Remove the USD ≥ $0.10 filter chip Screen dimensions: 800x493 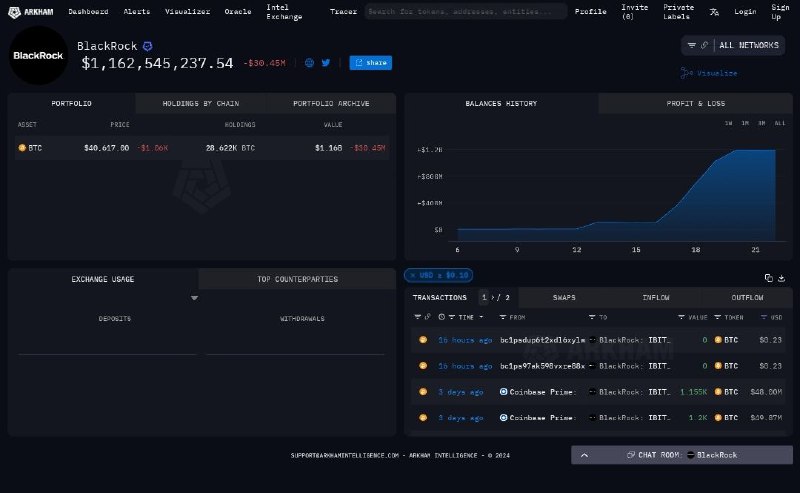[413, 276]
